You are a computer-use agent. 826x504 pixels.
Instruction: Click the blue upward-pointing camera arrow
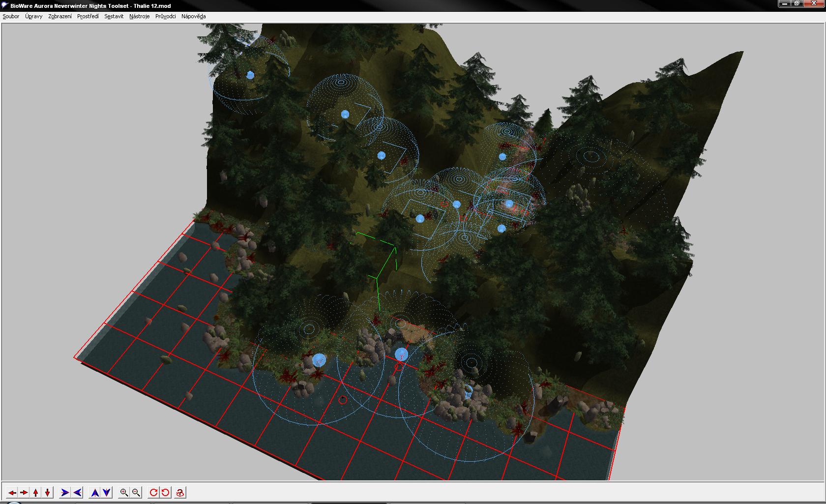coord(95,492)
